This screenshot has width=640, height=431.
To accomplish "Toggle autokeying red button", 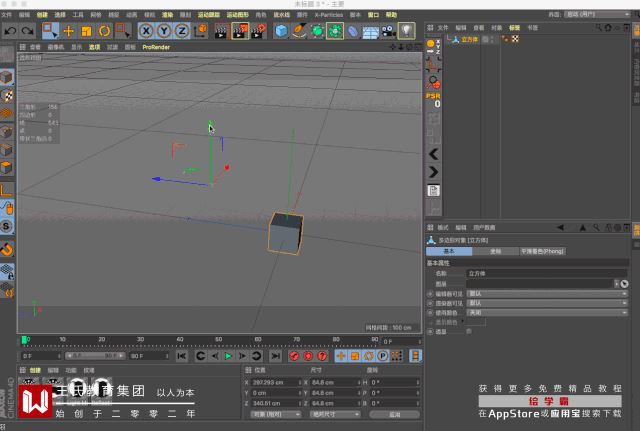I will [x=308, y=356].
